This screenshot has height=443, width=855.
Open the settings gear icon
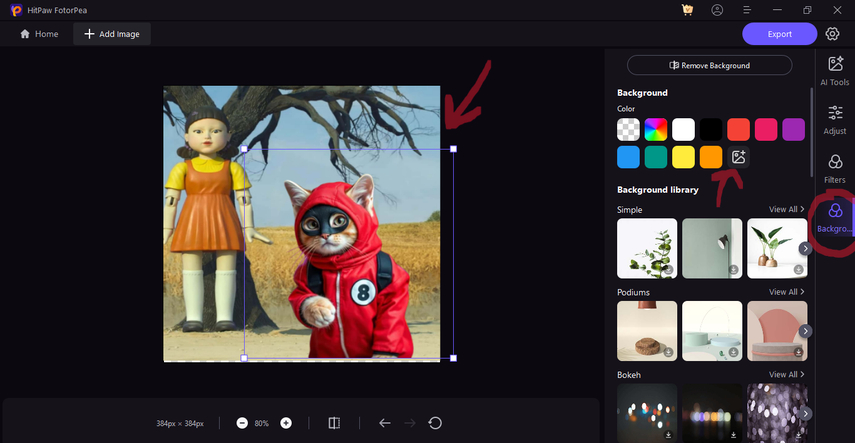(832, 34)
